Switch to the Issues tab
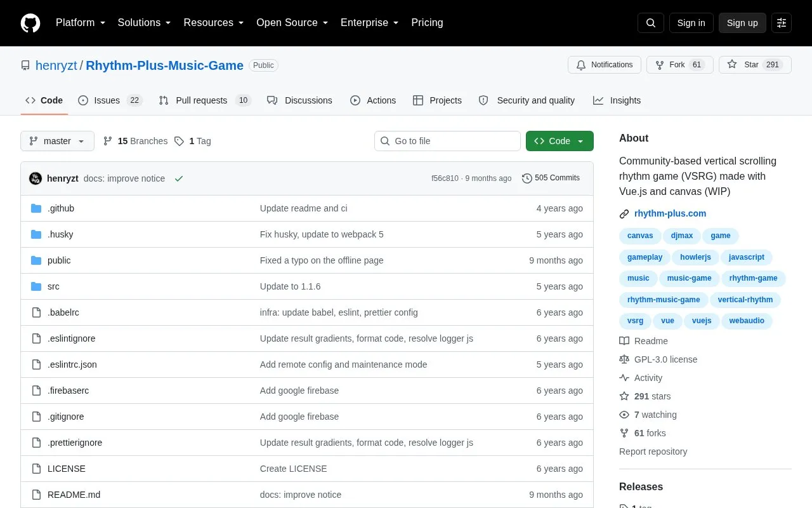This screenshot has width=812, height=508. point(110,100)
